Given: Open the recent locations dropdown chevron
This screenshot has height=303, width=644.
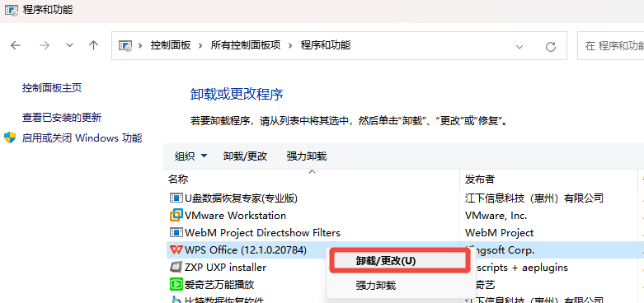Looking at the screenshot, I should click(70, 45).
